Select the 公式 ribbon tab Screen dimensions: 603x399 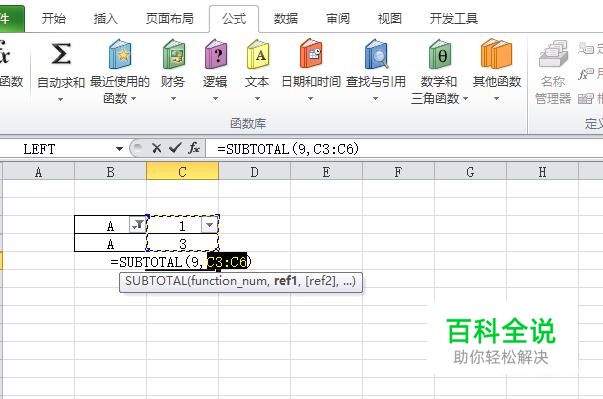(x=234, y=18)
